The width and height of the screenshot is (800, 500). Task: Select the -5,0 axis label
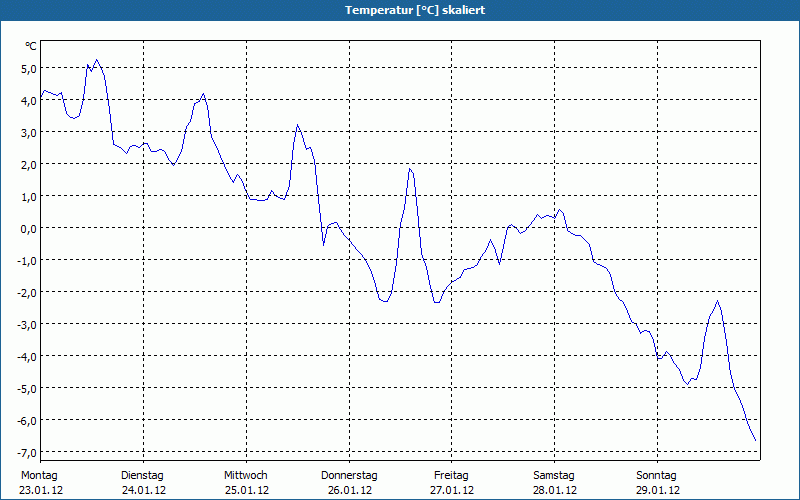(27, 388)
